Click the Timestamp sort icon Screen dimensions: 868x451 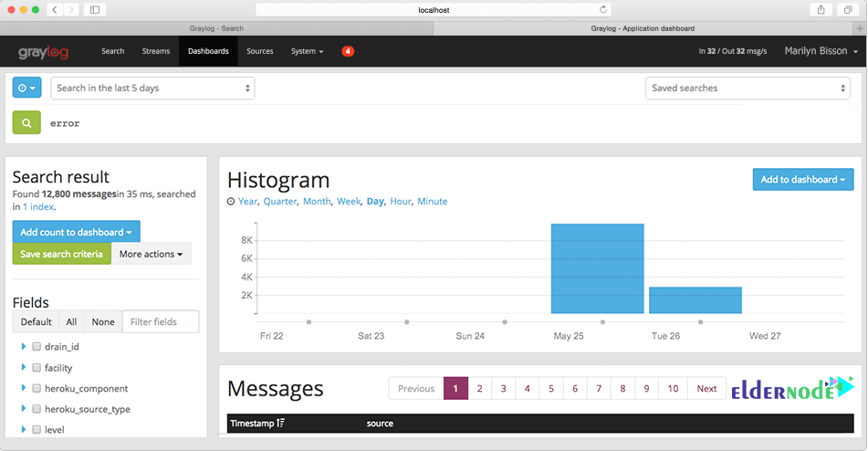pyautogui.click(x=280, y=424)
